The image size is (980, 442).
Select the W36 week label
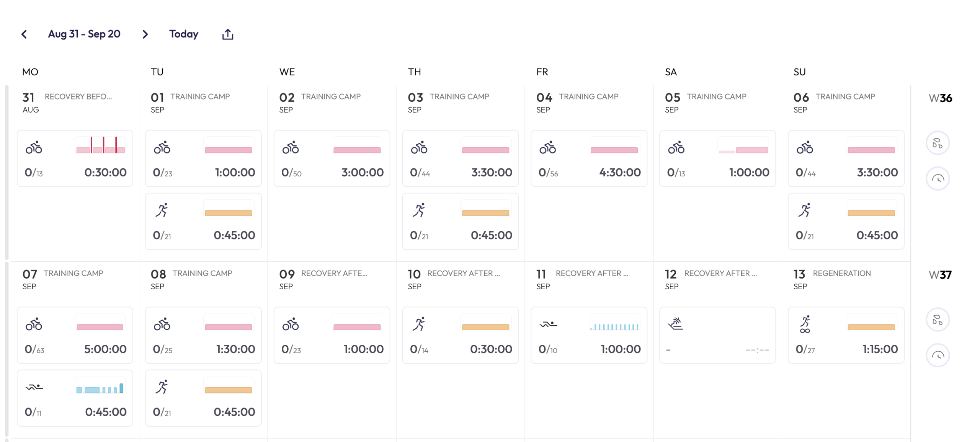click(940, 98)
